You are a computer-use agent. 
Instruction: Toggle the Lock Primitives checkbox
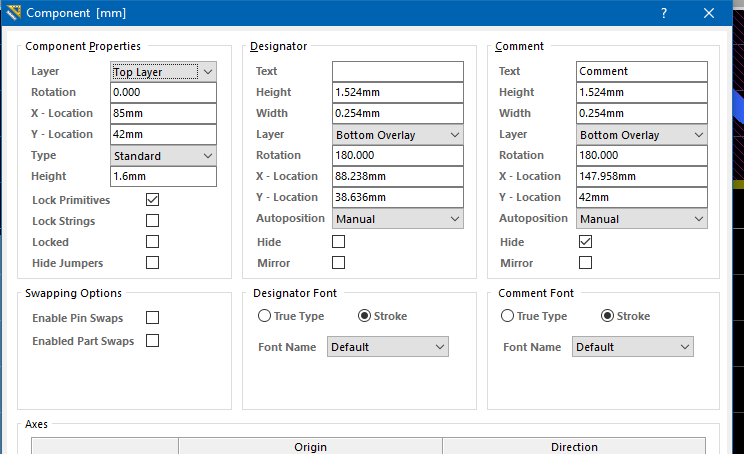(x=153, y=200)
